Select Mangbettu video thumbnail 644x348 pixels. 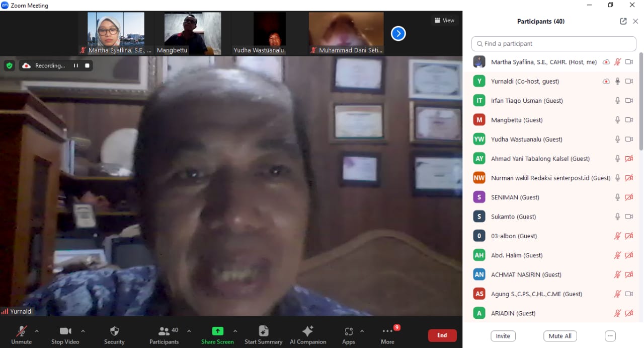(193, 33)
